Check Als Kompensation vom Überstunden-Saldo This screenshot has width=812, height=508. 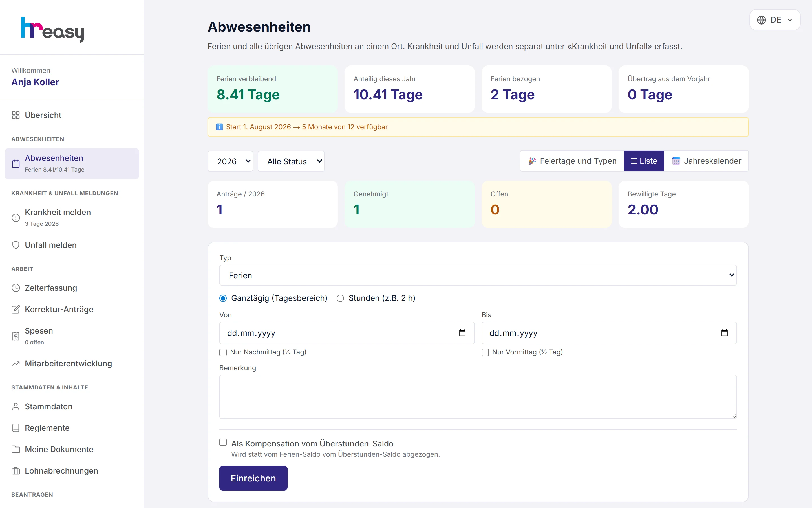[223, 443]
